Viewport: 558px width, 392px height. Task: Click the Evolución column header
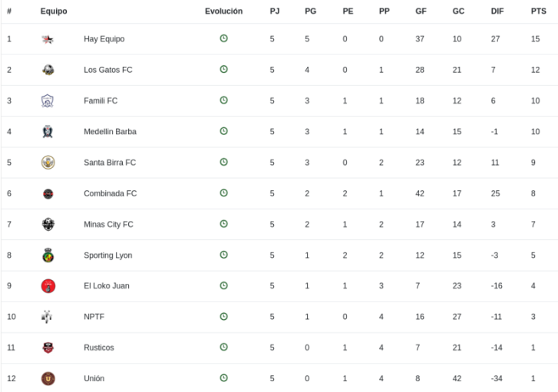pyautogui.click(x=223, y=12)
